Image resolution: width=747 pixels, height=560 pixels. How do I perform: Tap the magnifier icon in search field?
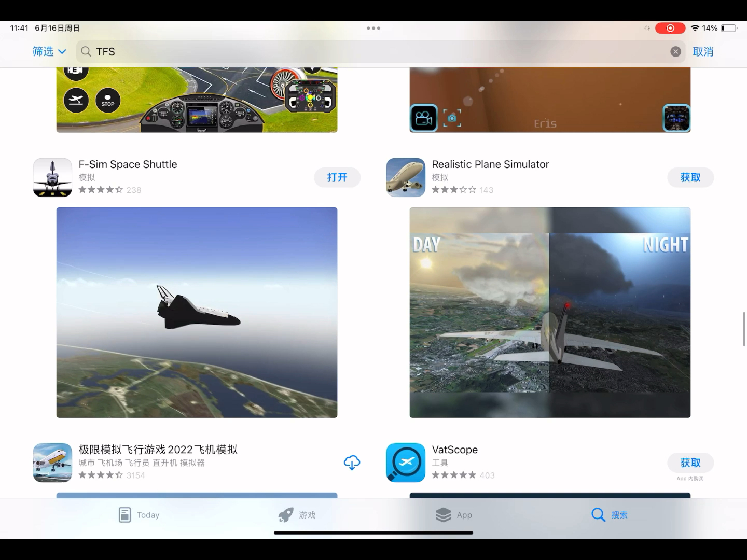86,51
